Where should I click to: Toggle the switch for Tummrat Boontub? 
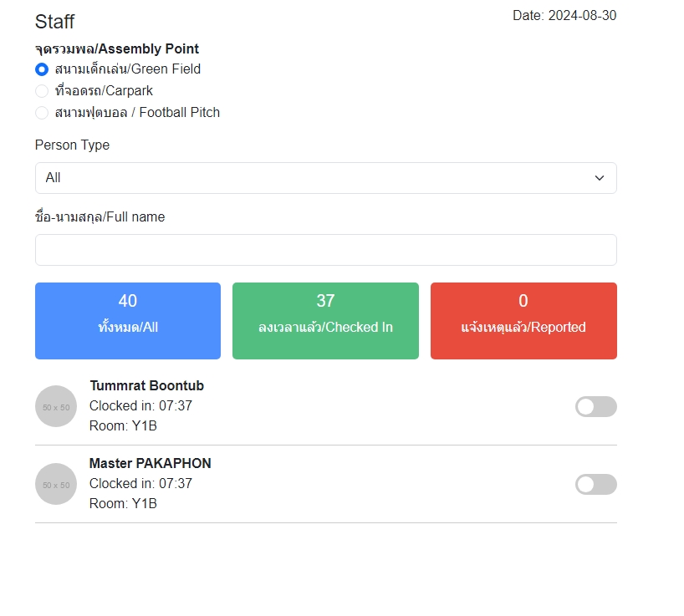pos(595,407)
